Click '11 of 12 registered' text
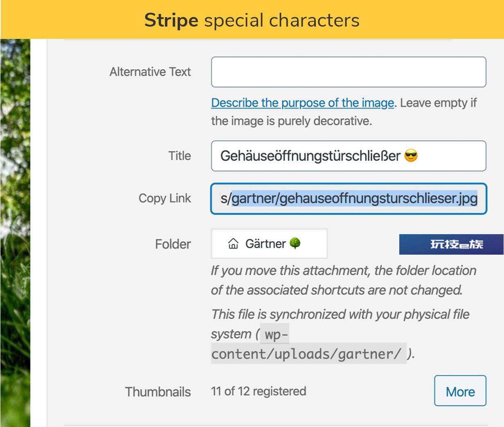 pos(259,391)
